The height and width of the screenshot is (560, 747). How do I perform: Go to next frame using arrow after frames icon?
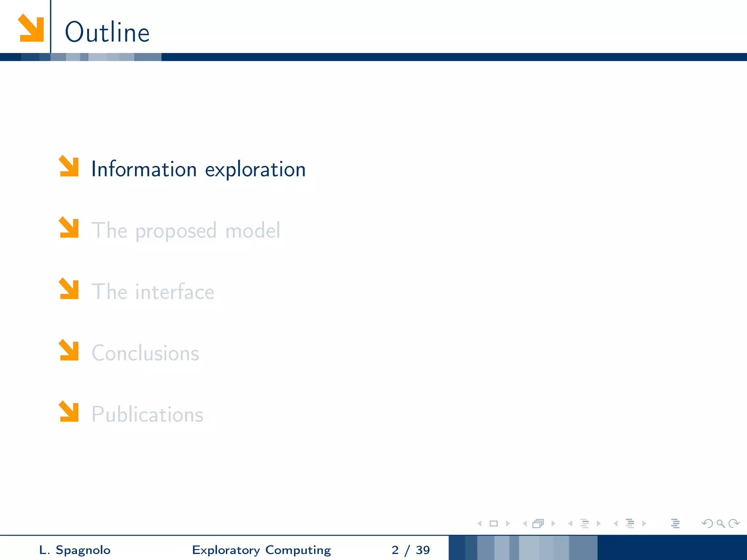point(553,524)
